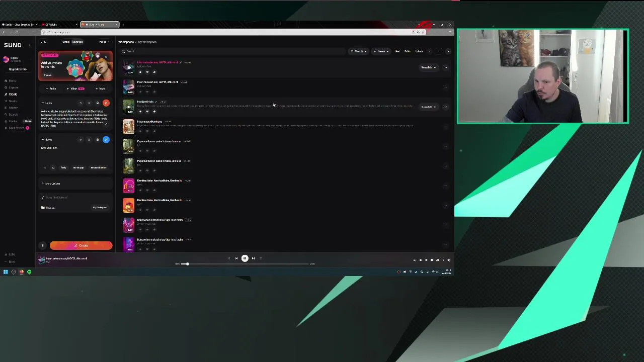Open Library in the Suno sidebar
Image resolution: width=644 pixels, height=362 pixels.
(12, 108)
